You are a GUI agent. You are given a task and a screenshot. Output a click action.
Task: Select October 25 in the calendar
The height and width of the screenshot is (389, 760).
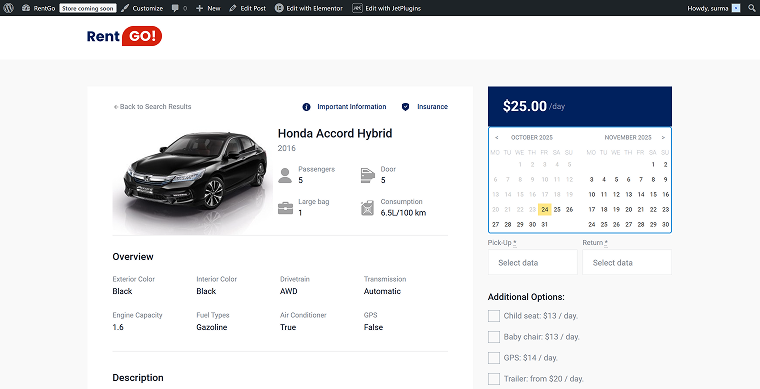[x=557, y=209]
